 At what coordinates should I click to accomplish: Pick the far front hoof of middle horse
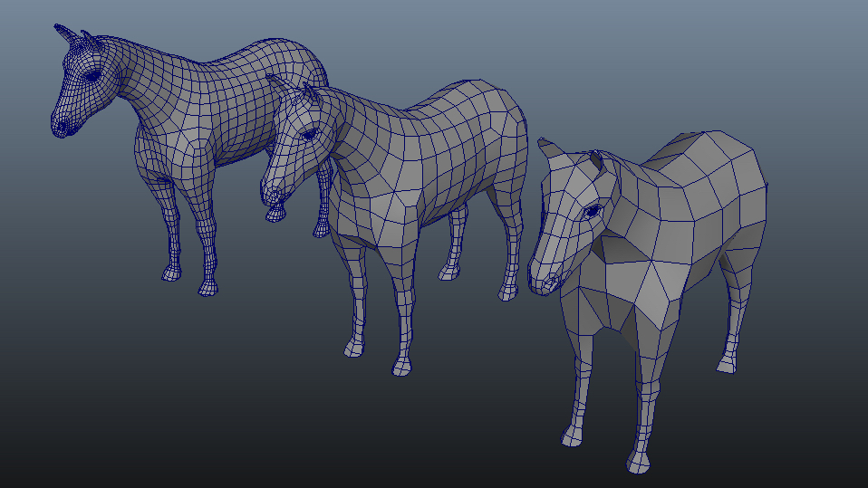coord(354,349)
